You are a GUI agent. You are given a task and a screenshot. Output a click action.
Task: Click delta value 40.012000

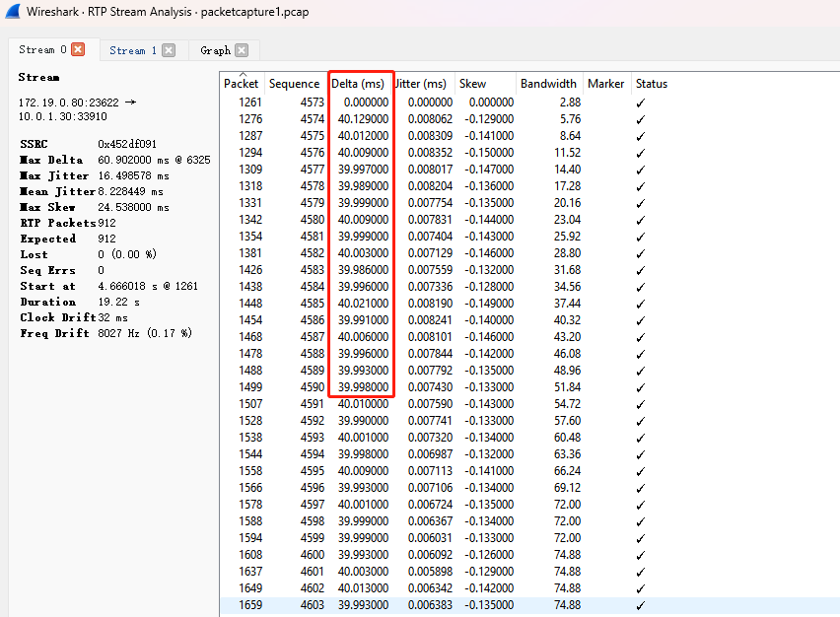[363, 135]
